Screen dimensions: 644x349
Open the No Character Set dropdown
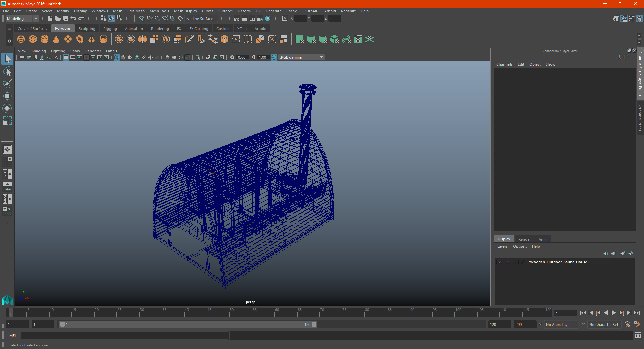pos(604,325)
